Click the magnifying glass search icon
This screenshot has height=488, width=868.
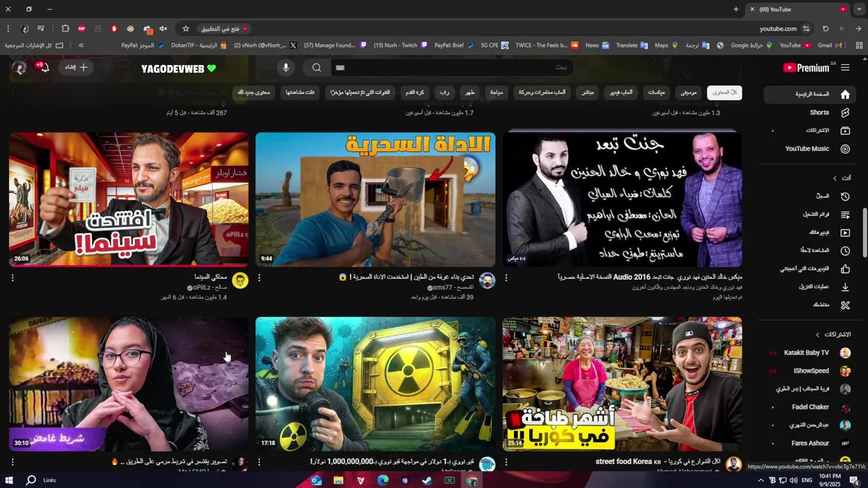click(317, 68)
